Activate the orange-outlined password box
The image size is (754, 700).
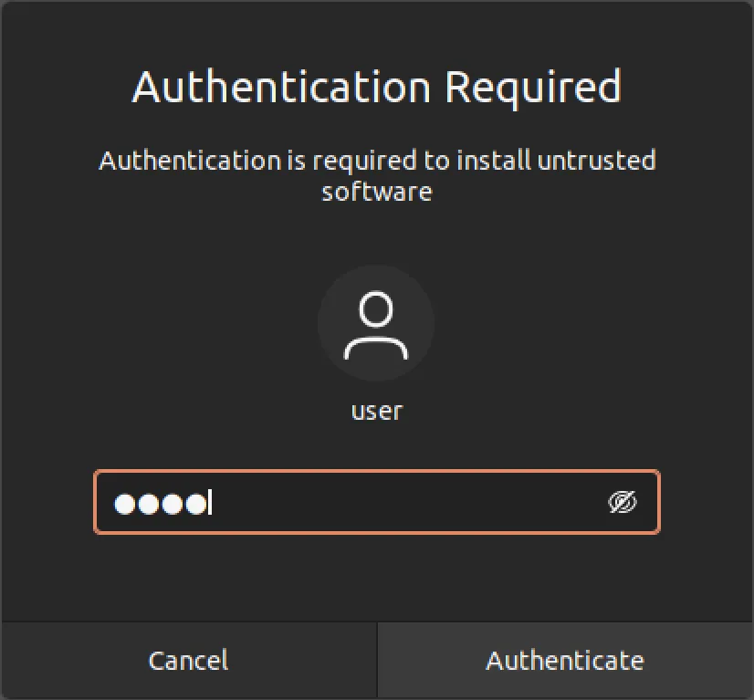(365, 502)
